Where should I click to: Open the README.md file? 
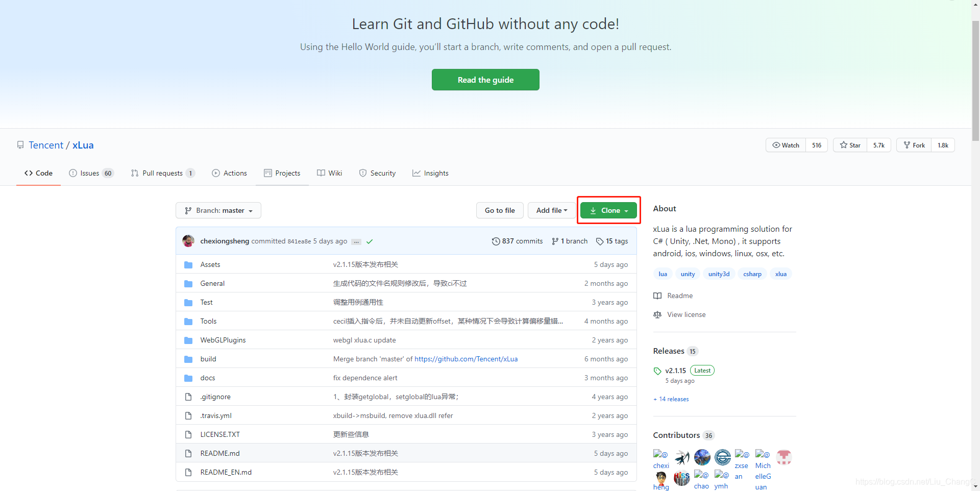click(220, 453)
